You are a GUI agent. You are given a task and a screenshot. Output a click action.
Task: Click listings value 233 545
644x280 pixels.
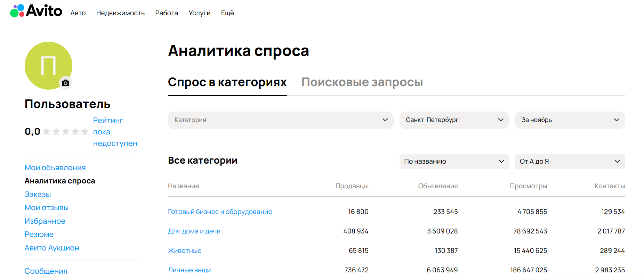coord(445,212)
